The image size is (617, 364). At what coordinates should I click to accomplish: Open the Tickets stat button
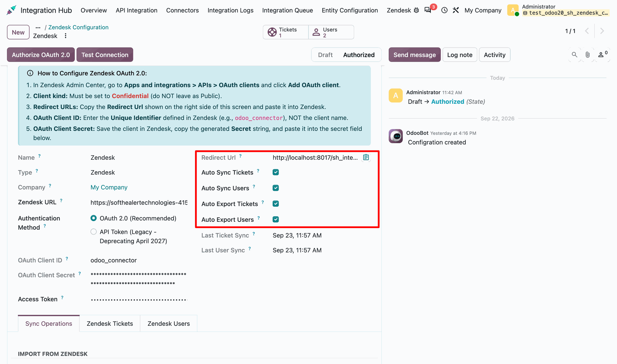286,32
